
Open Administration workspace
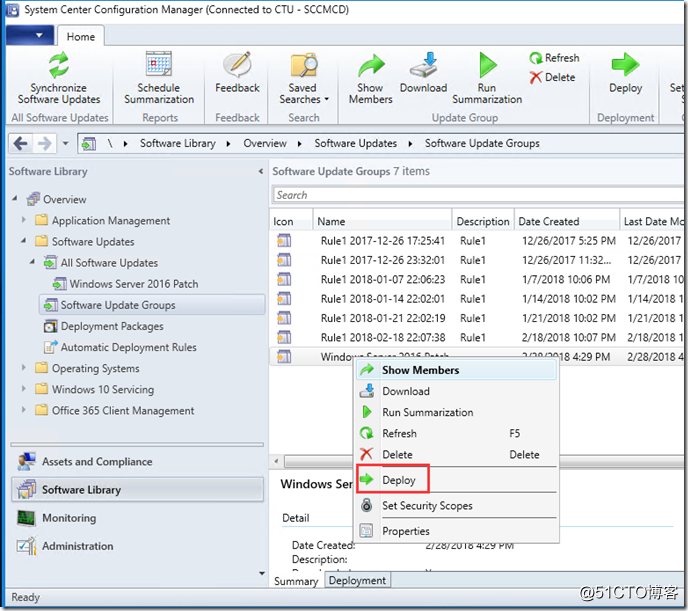137,546
